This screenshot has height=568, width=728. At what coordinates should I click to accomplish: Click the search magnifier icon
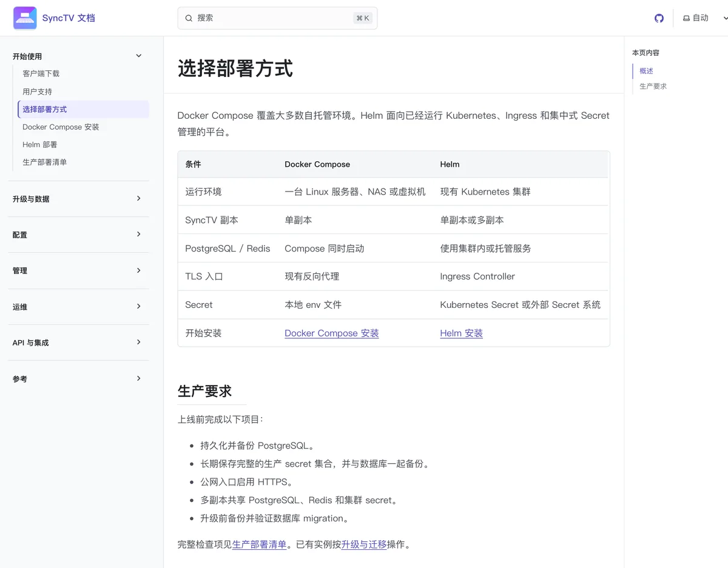point(189,18)
